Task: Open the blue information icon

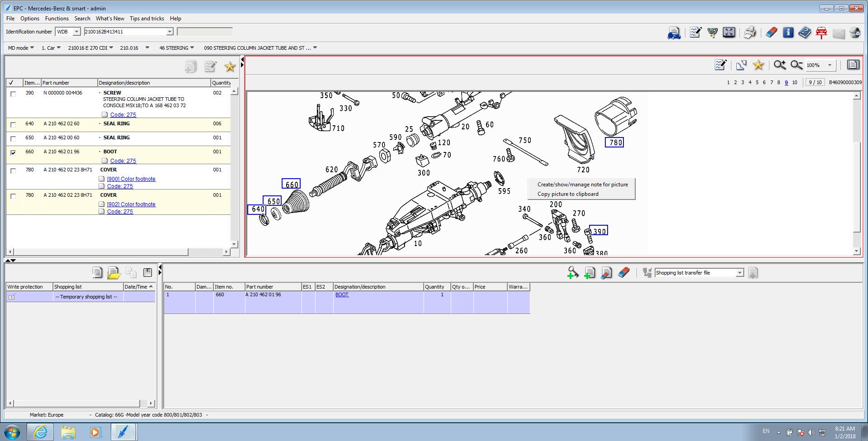Action: (788, 33)
